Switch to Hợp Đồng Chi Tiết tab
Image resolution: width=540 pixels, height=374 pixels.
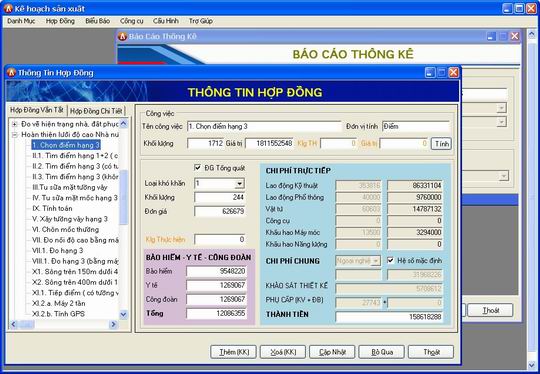pyautogui.click(x=96, y=111)
